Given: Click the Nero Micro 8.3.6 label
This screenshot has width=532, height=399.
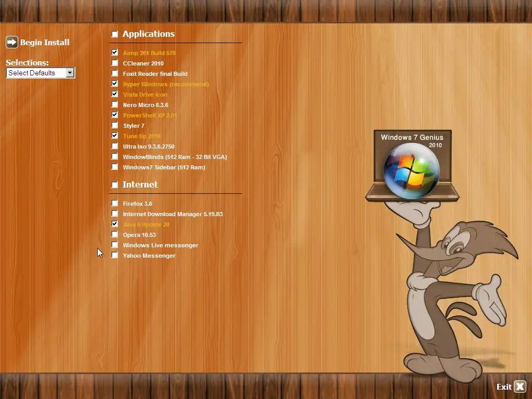Looking at the screenshot, I should tap(145, 105).
